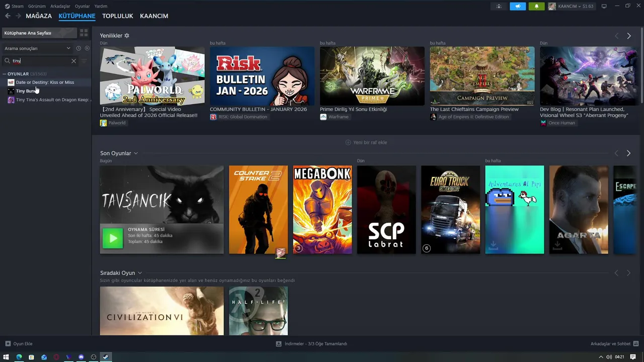Click the plus icon in Yeni bir raf ekle
This screenshot has width=644, height=362.
click(348, 142)
